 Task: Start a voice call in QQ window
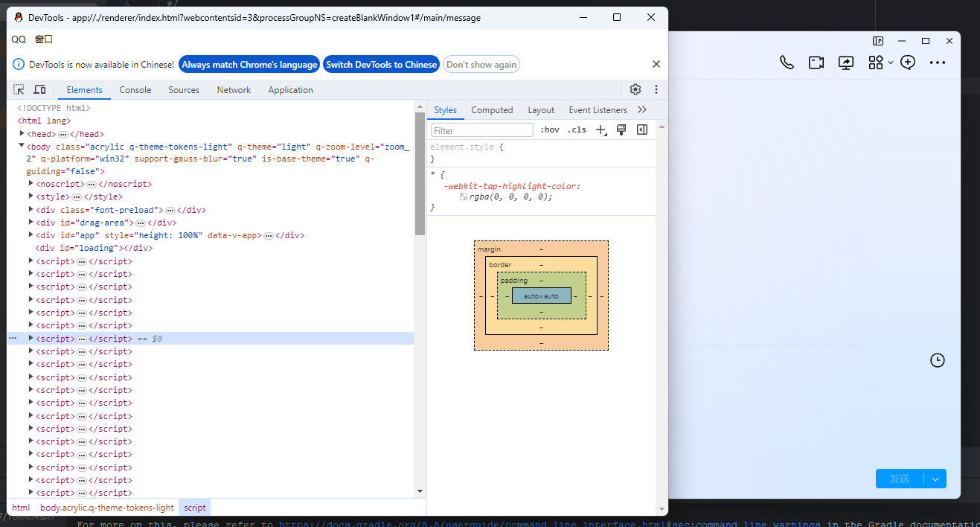click(x=787, y=63)
